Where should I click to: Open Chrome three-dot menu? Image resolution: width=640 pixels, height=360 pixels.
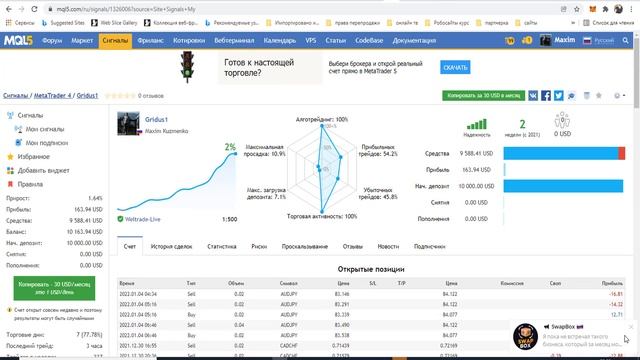pos(631,9)
